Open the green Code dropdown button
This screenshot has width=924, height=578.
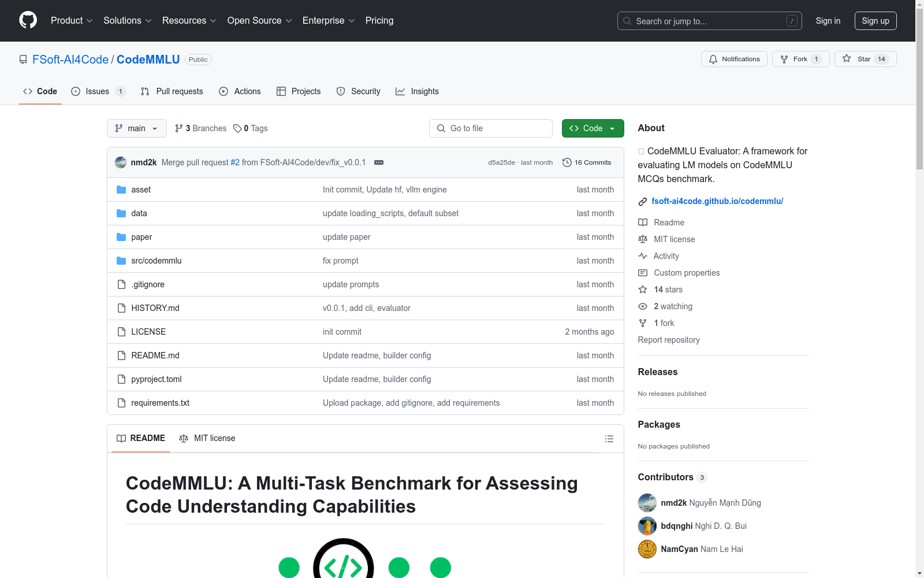pyautogui.click(x=593, y=128)
